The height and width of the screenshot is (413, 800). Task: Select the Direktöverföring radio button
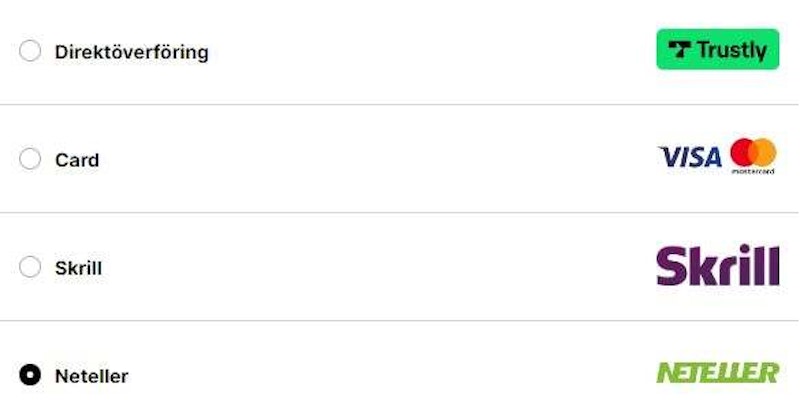tap(30, 51)
